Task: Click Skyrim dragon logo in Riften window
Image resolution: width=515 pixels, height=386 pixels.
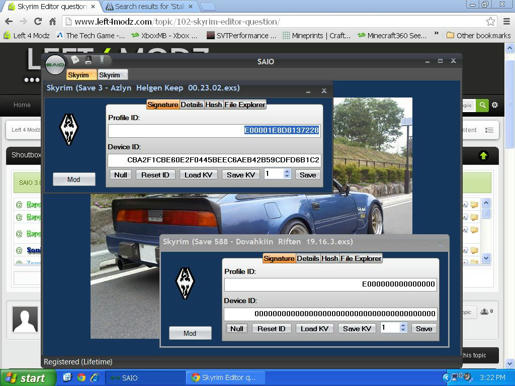Action: [x=185, y=283]
